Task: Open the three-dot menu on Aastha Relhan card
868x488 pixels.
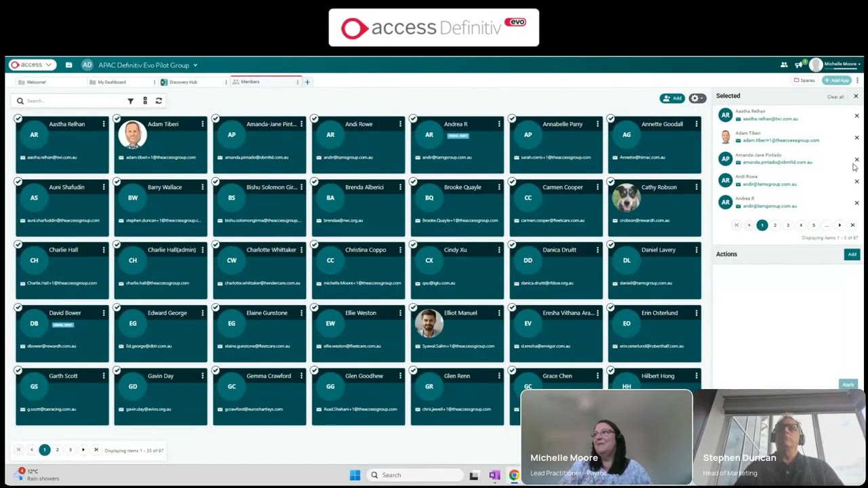Action: click(x=104, y=124)
